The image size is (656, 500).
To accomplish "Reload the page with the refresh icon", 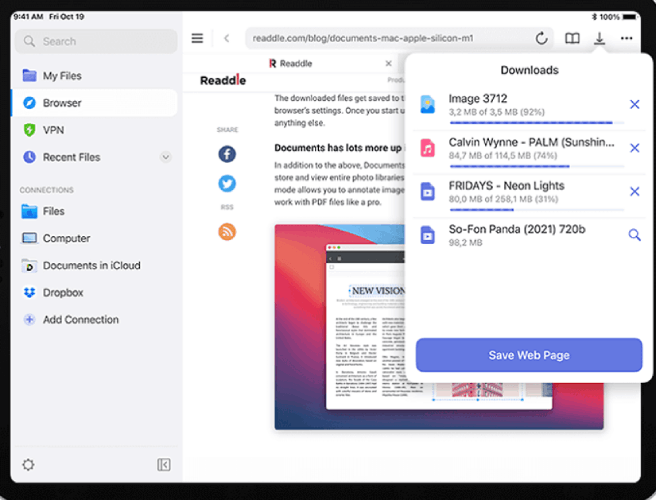I will [541, 38].
